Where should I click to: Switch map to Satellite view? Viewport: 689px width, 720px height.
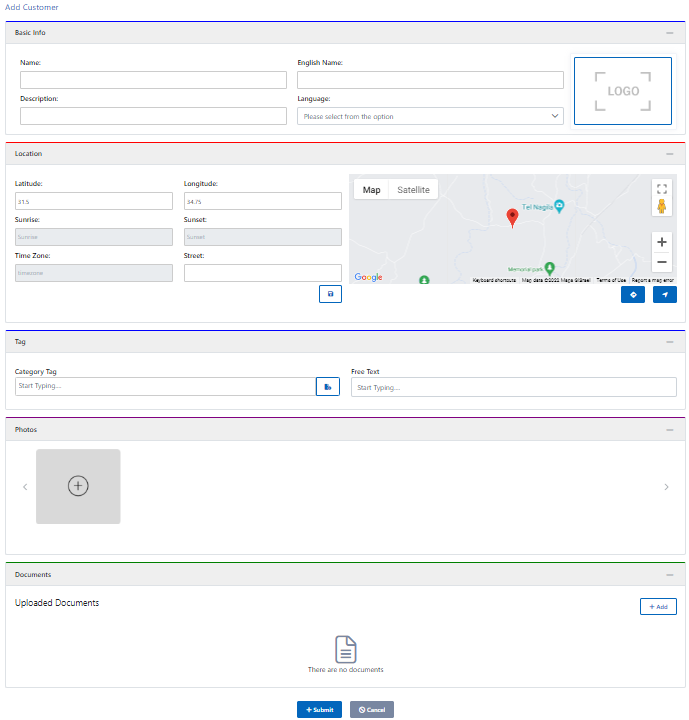[413, 190]
